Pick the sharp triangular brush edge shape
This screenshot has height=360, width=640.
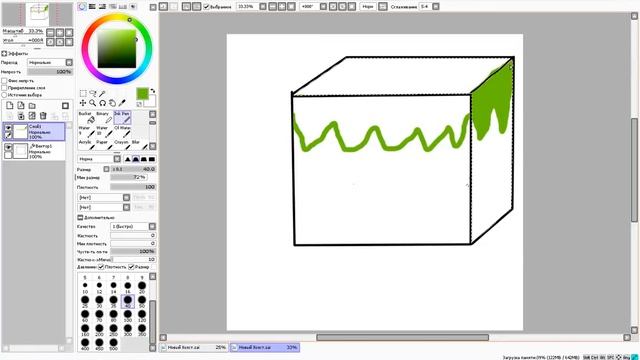click(128, 159)
